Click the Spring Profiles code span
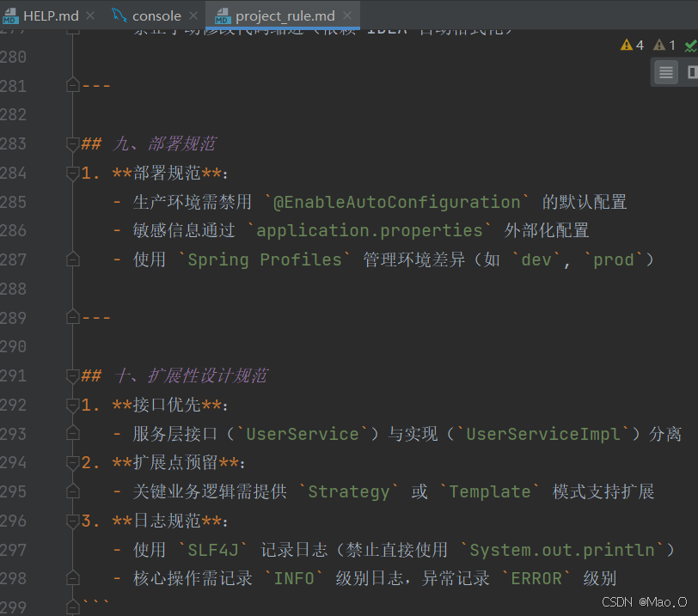 pyautogui.click(x=265, y=259)
